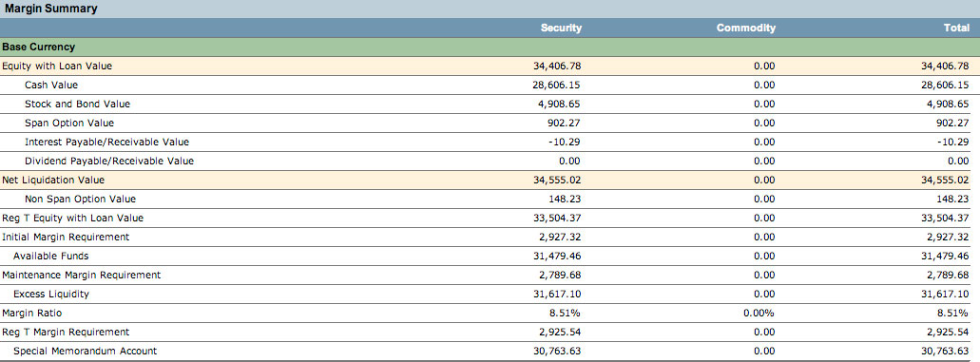Image resolution: width=980 pixels, height=362 pixels.
Task: Select Commodity 0.00 in Special Memorandum Account row
Action: (x=764, y=352)
